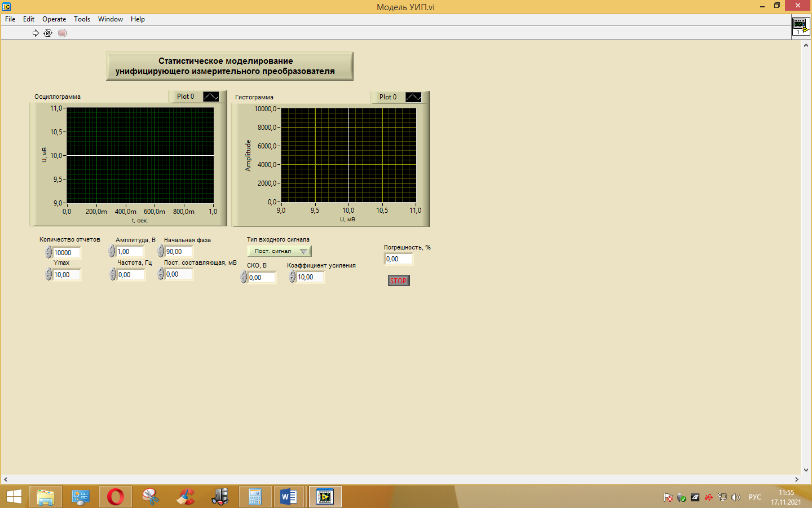
Task: Click the Коэффициент усиления stepper arrows
Action: 293,277
